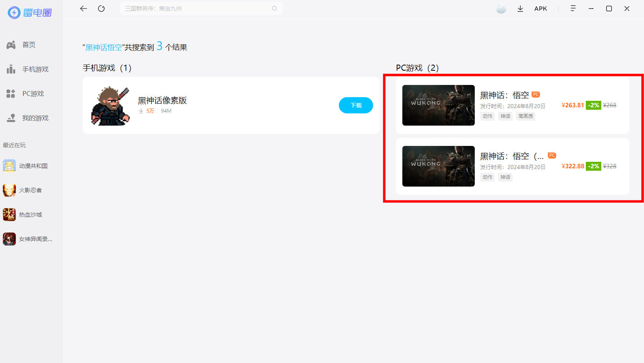Click the PC badge on the ¥322.88 game
This screenshot has height=363, width=644.
552,155
